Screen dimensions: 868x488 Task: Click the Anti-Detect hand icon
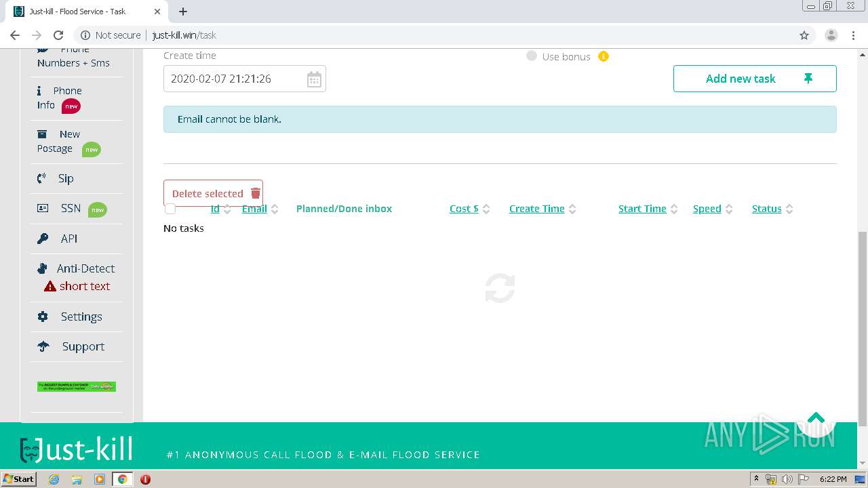[x=42, y=268]
